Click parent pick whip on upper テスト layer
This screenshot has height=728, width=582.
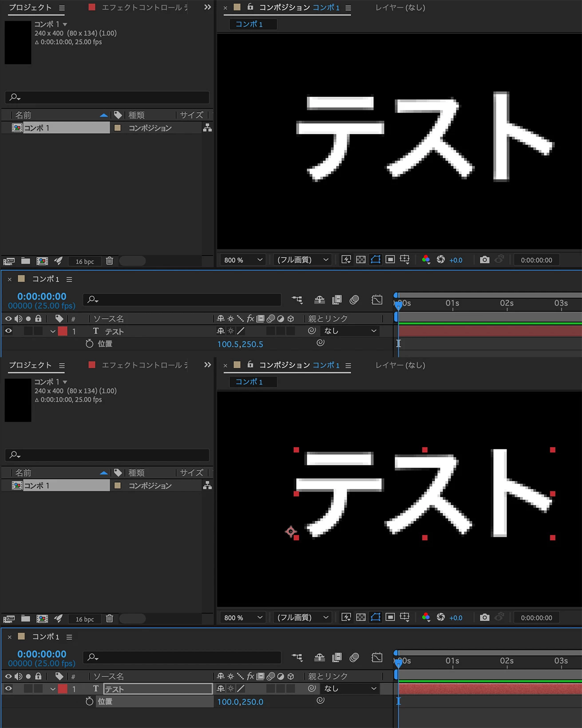[312, 331]
